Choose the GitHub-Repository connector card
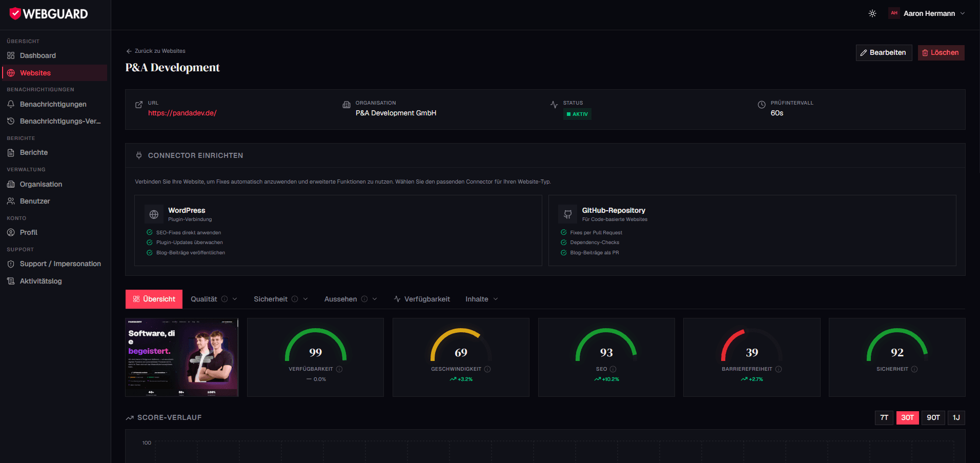This screenshot has height=463, width=980. 752,230
